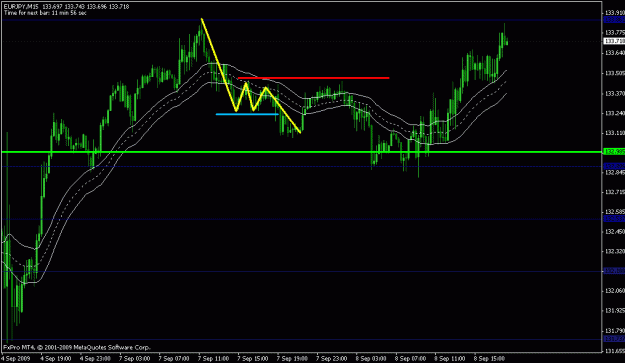Image resolution: width=625 pixels, height=363 pixels.
Task: Click the '4 Sep 2009' time axis label
Action: 16,358
